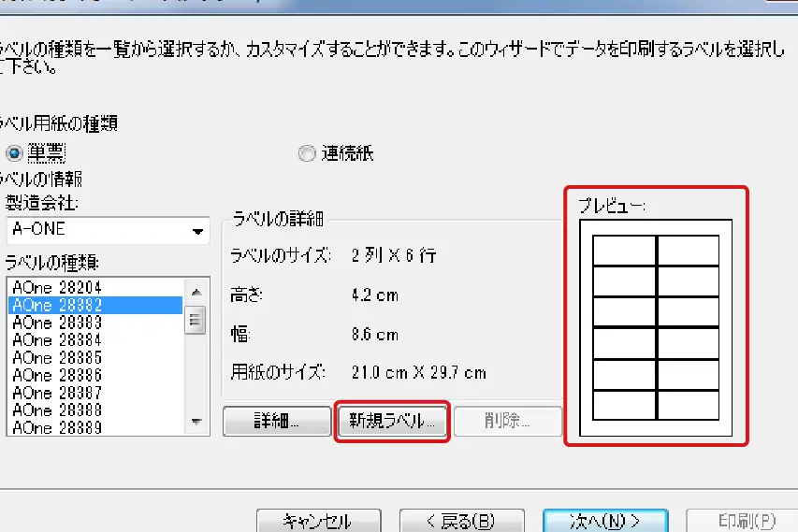Choose AOne 28386 label type

click(57, 375)
